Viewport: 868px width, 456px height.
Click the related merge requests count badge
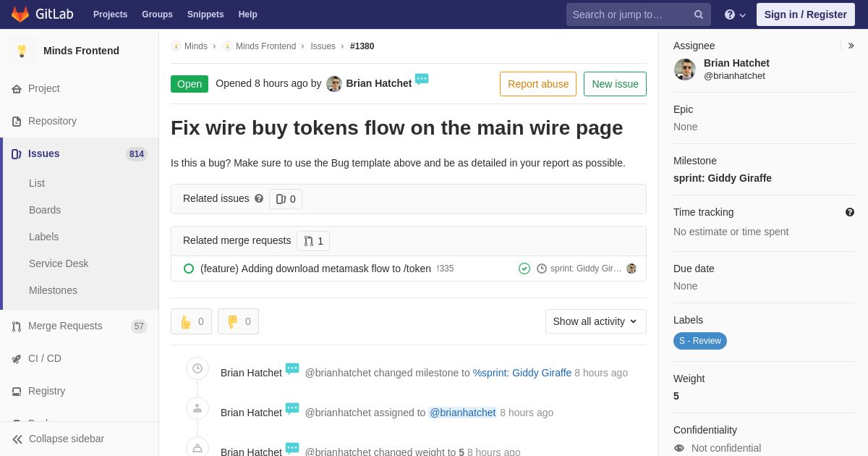point(313,241)
